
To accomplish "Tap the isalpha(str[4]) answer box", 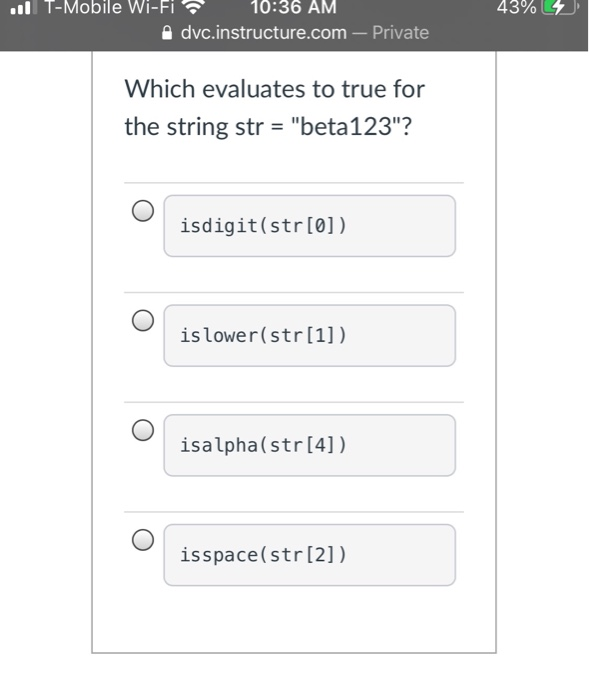I will [309, 446].
